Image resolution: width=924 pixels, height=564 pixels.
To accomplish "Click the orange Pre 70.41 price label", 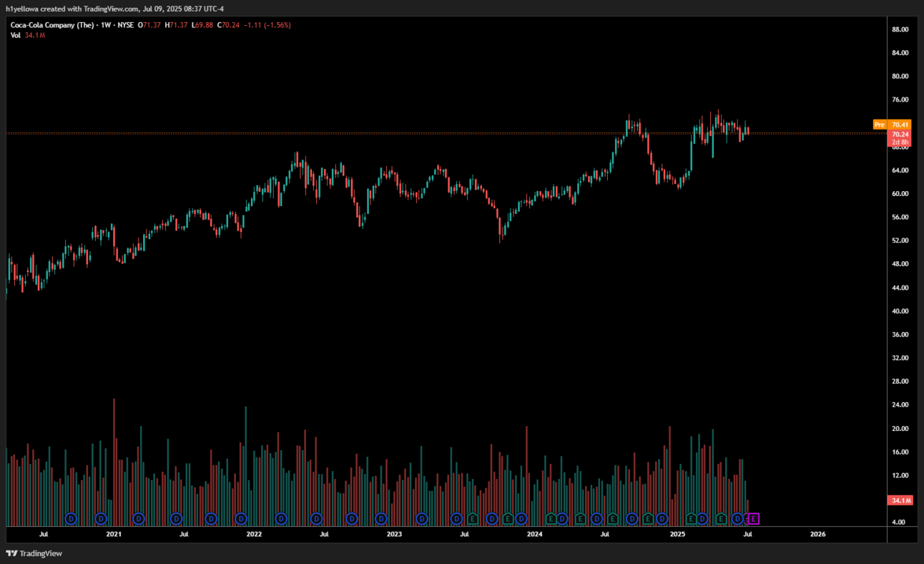I will [892, 125].
